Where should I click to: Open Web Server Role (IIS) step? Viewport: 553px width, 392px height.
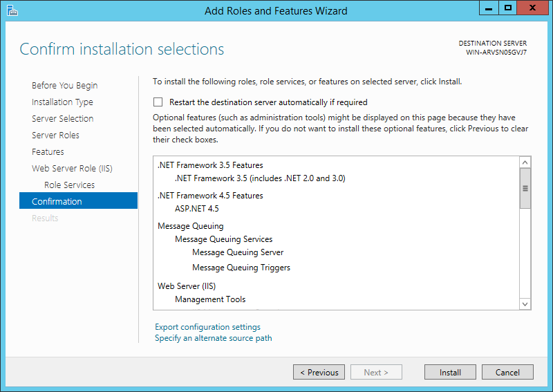(x=72, y=169)
